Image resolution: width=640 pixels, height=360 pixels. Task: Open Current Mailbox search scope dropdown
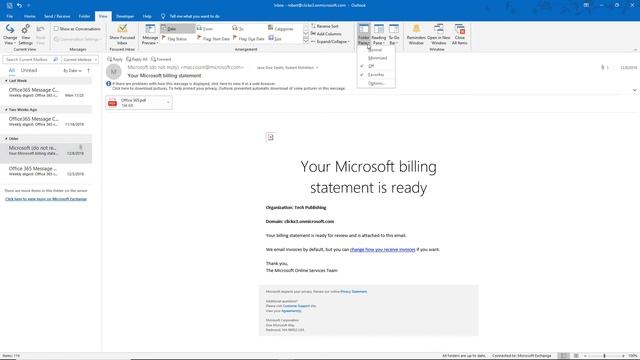click(80, 60)
